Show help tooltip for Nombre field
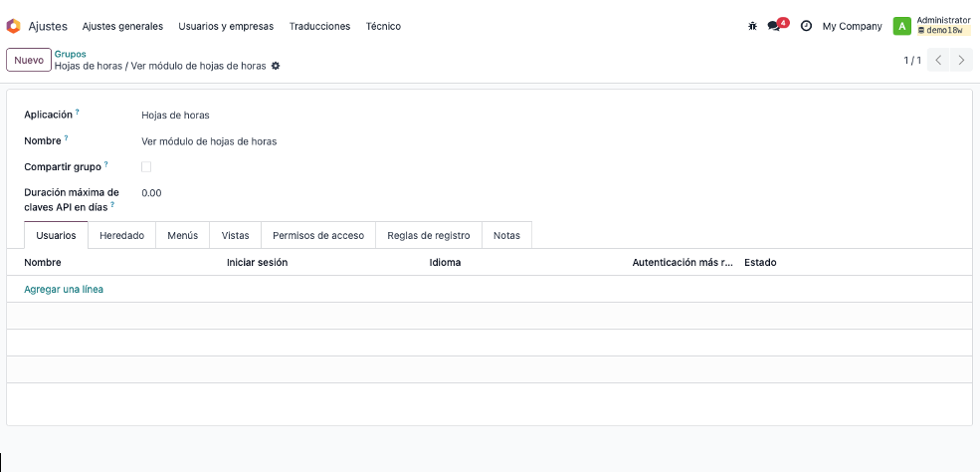980x472 pixels. tap(67, 138)
